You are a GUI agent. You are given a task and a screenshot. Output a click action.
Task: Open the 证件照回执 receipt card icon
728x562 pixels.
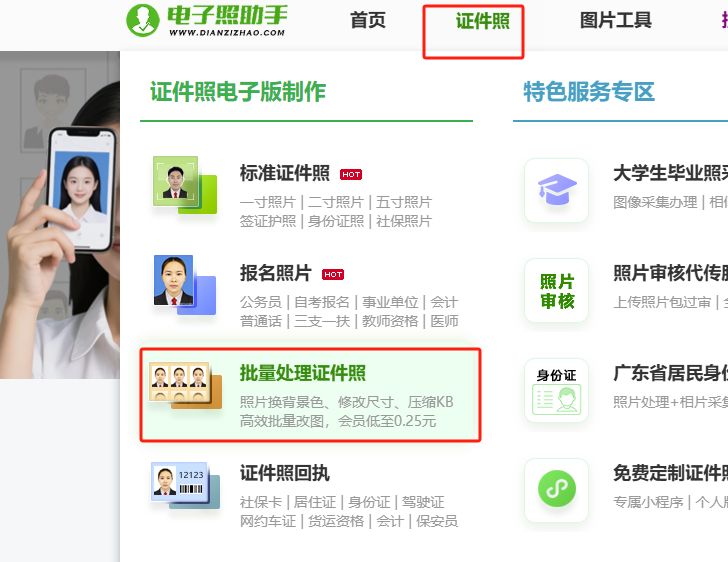pyautogui.click(x=185, y=485)
